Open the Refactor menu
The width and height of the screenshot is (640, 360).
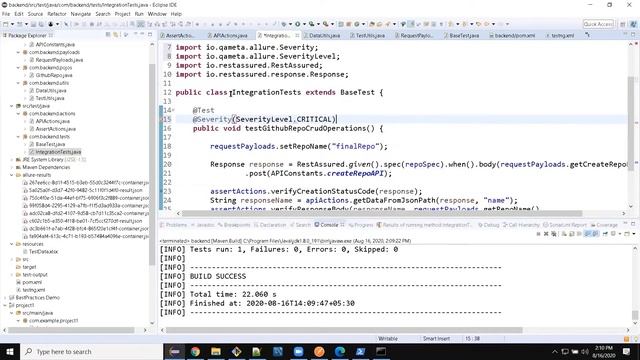57,14
